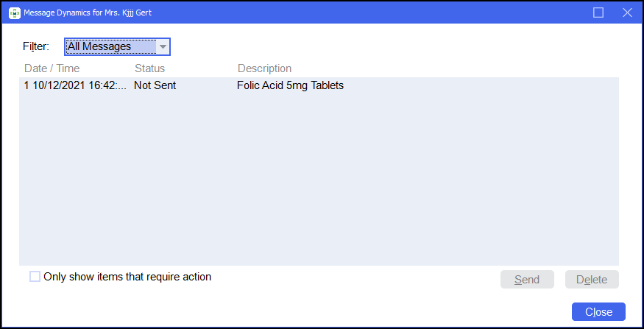Select the Folic Acid 5mg Tablets description
Screen dimensions: 644x329
[x=290, y=85]
